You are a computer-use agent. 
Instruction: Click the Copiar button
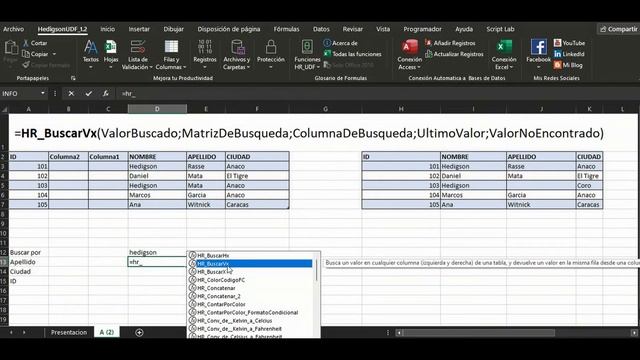[35, 54]
